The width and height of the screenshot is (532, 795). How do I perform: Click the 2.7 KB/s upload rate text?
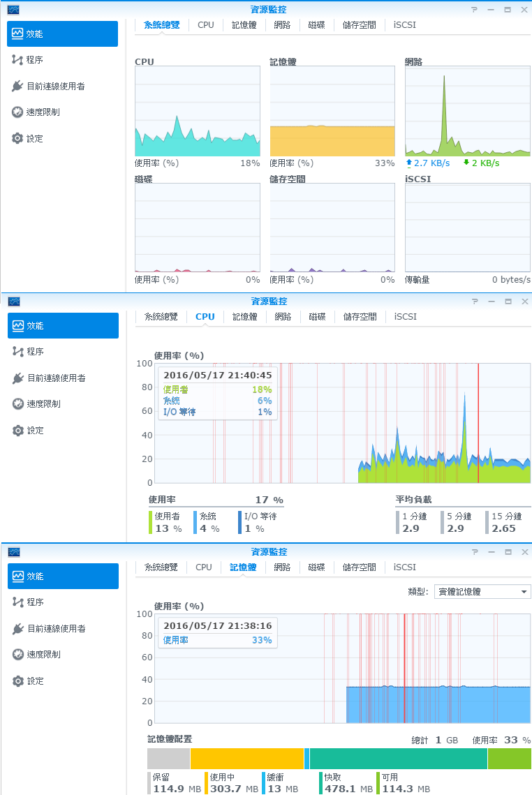coord(431,163)
